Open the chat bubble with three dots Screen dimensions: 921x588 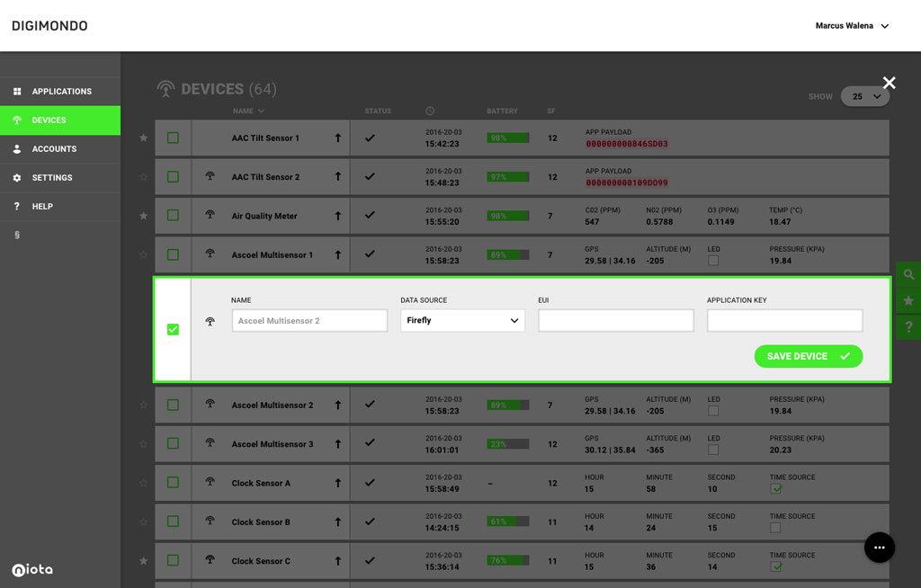[x=880, y=548]
